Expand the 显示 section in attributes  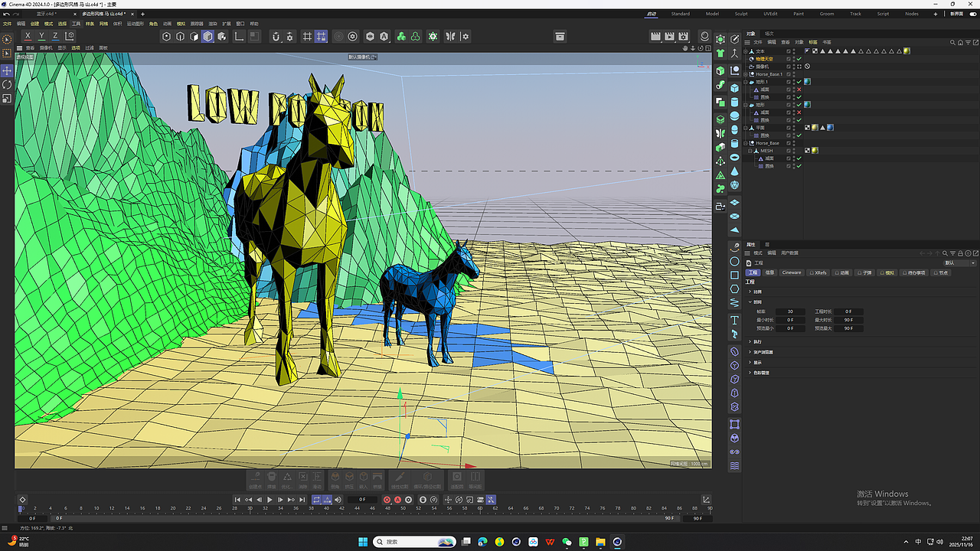click(750, 363)
